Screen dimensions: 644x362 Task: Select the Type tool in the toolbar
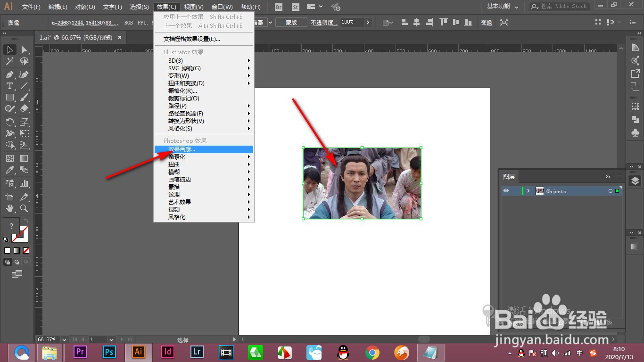tap(9, 86)
